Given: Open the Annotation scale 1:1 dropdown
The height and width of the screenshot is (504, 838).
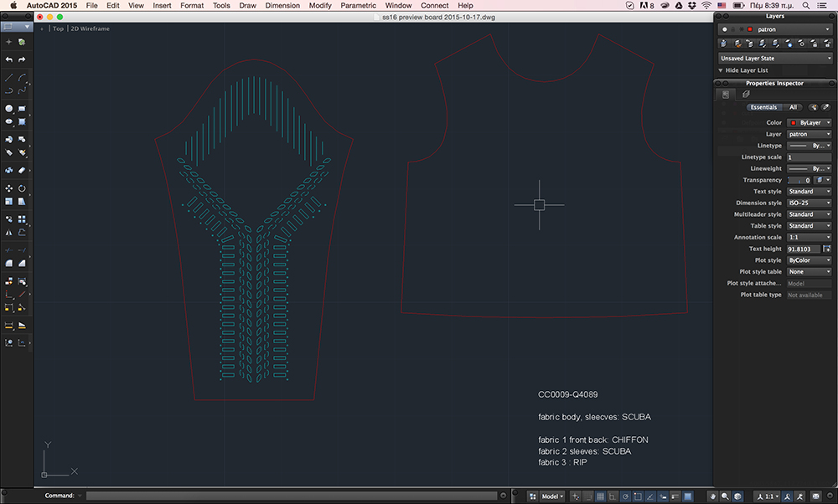Looking at the screenshot, I should point(810,238).
